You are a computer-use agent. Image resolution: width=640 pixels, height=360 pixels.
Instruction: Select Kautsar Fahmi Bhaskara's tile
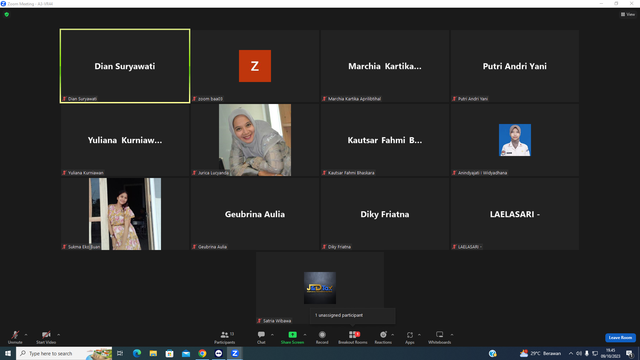pyautogui.click(x=384, y=140)
